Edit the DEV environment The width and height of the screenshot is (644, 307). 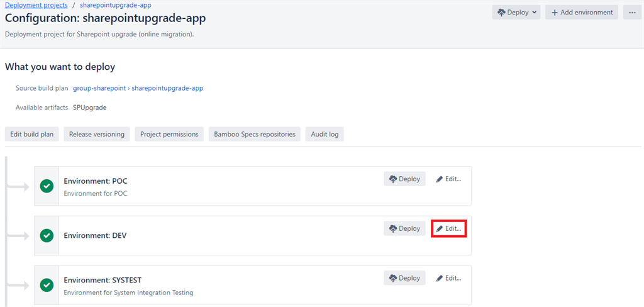click(x=448, y=228)
